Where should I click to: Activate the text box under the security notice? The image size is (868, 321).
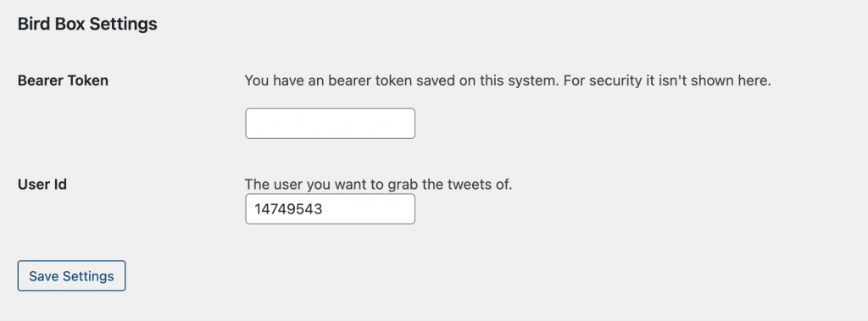330,124
